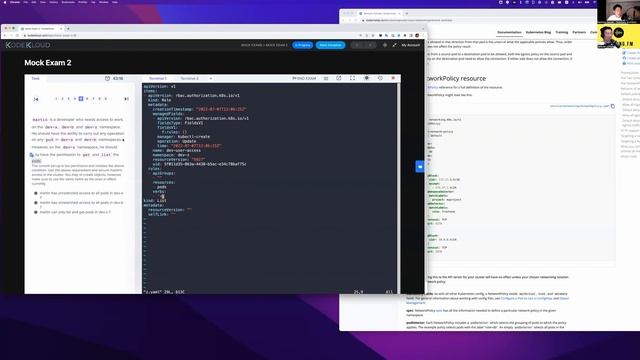Open the Documentation tab on Kubernetes site
Image resolution: width=640 pixels, height=360 pixels.
point(509,32)
